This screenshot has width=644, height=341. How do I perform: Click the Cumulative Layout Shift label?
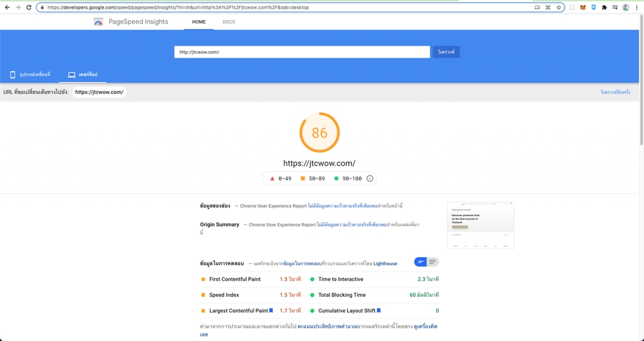point(347,311)
